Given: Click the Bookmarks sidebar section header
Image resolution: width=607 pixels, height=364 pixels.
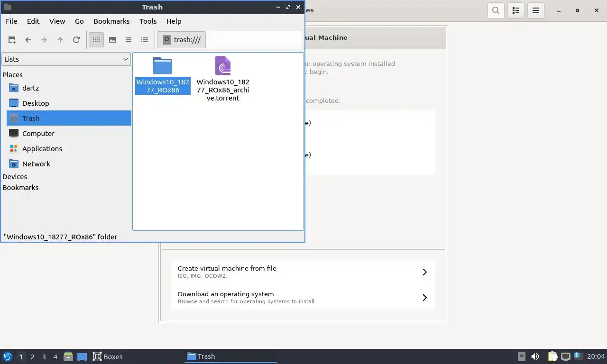Looking at the screenshot, I should 20,188.
